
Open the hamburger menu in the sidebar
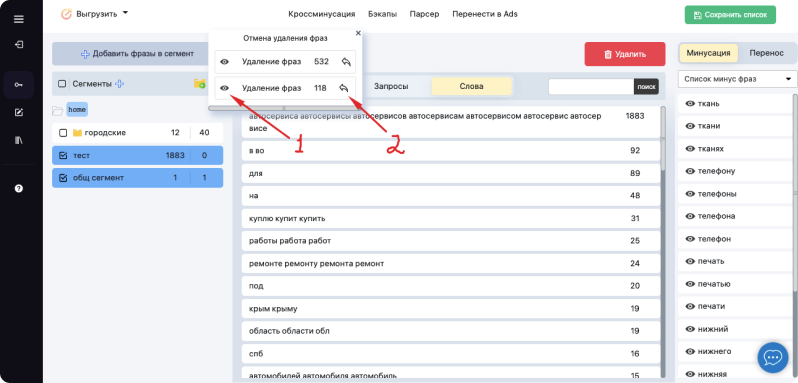(19, 19)
